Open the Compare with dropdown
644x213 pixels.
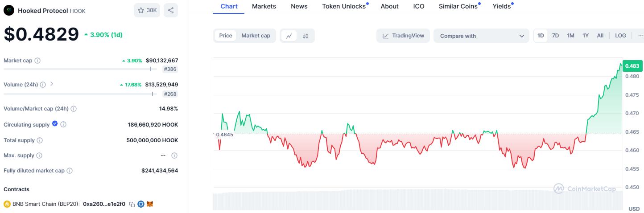click(x=481, y=36)
